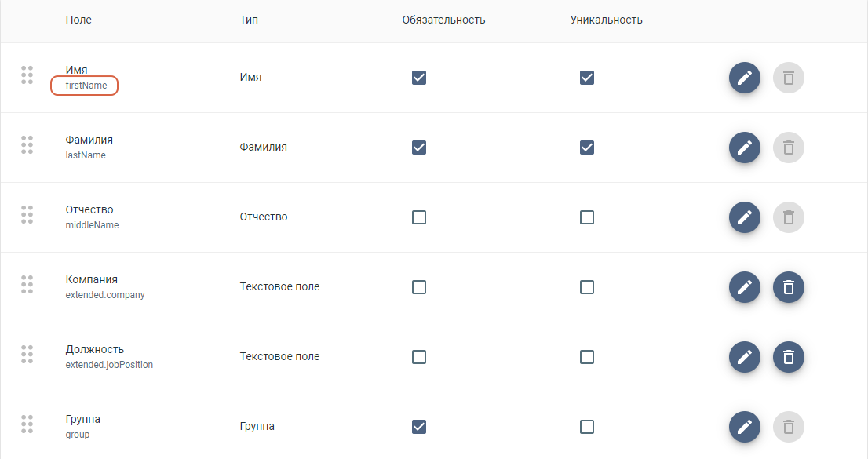Click the Поле column header
Viewport: 868px width, 459px height.
click(78, 20)
